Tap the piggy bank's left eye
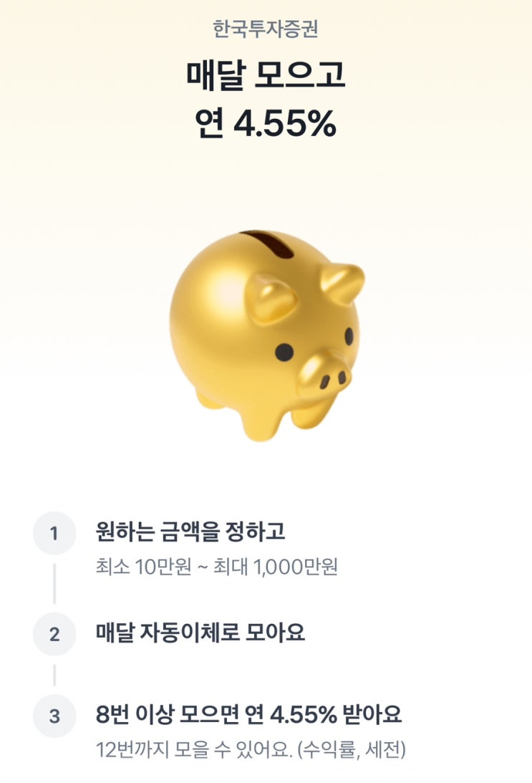 pos(284,352)
